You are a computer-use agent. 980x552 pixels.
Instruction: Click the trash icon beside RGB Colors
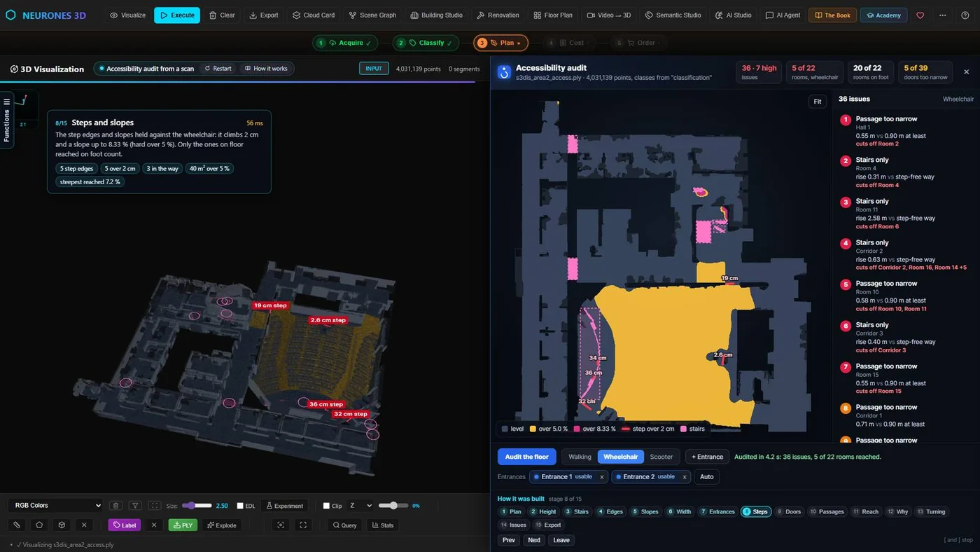coord(116,506)
